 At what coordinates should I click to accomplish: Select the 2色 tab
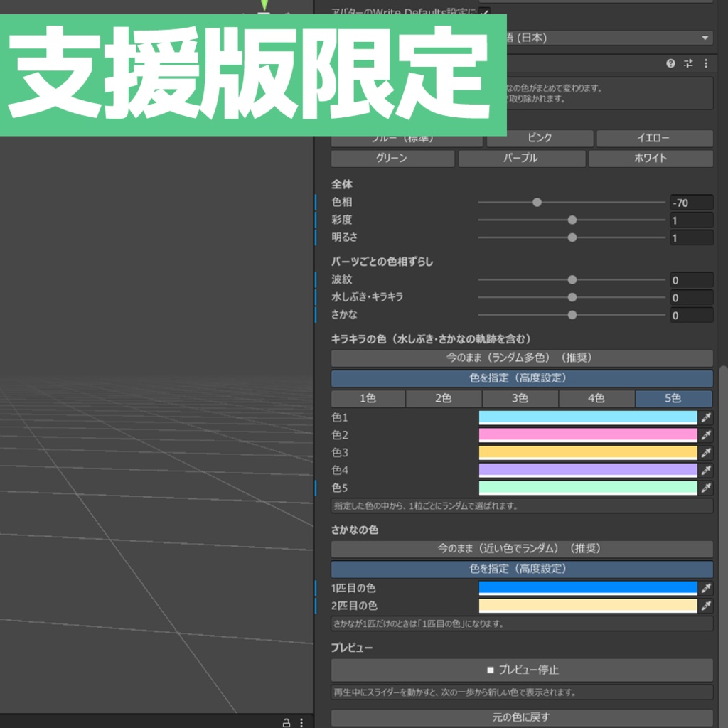tap(444, 398)
